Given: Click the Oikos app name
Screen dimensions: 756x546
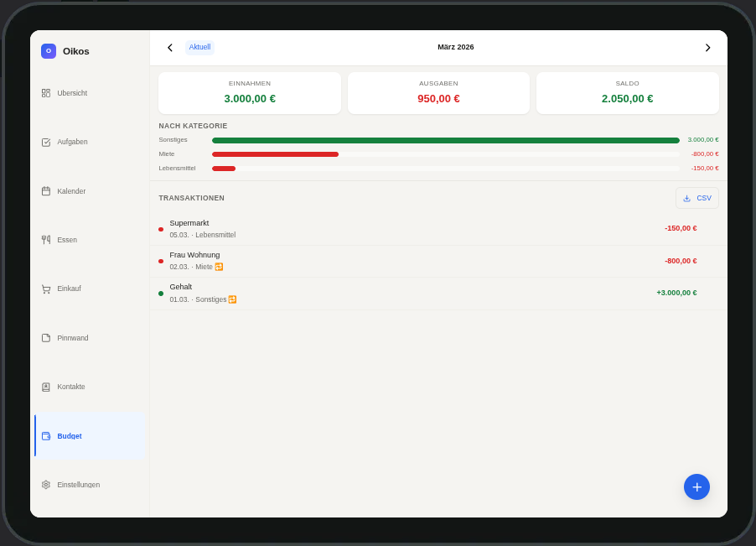Looking at the screenshot, I should coord(75,51).
